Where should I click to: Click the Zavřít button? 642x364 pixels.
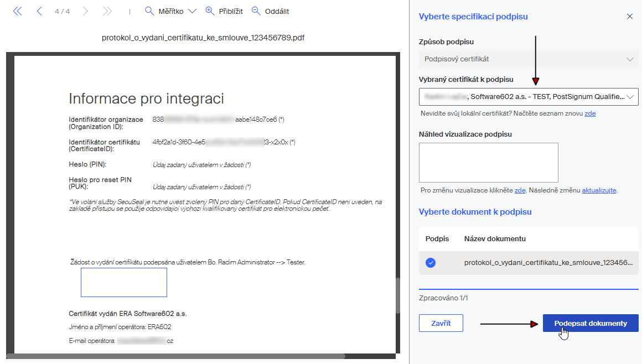coord(441,323)
